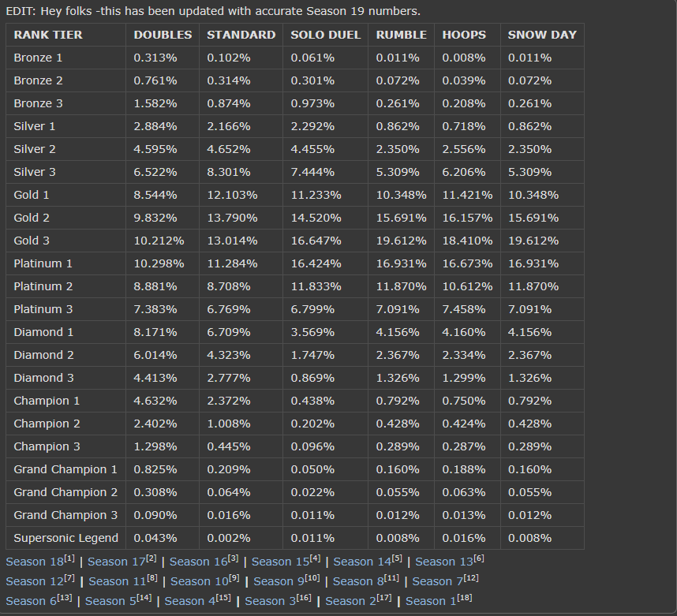Select the Bronze 3 row label
This screenshot has height=616, width=677.
pyautogui.click(x=38, y=103)
